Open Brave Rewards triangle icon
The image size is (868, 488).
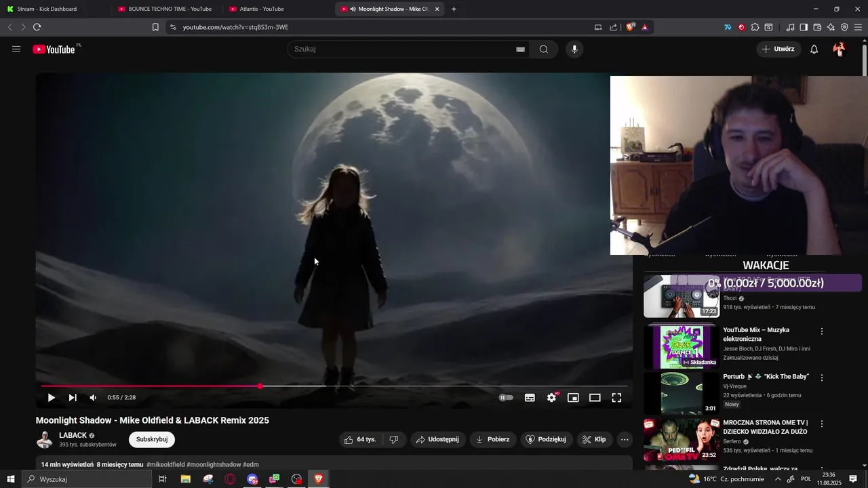(x=645, y=27)
